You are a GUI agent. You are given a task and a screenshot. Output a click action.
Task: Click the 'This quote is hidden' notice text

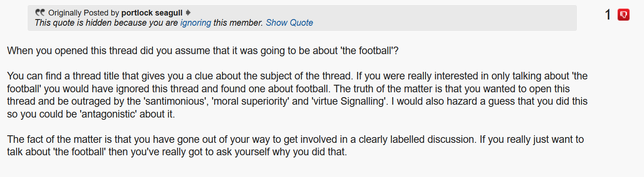click(148, 23)
